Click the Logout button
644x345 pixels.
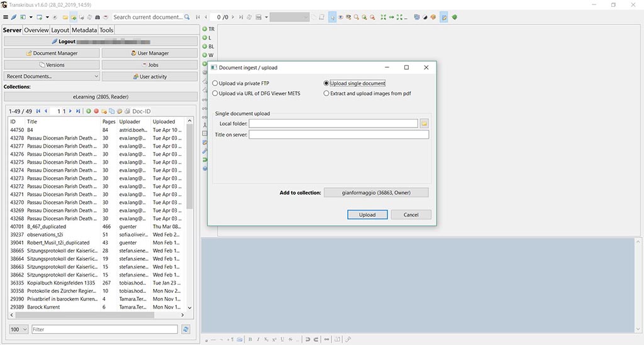(101, 41)
